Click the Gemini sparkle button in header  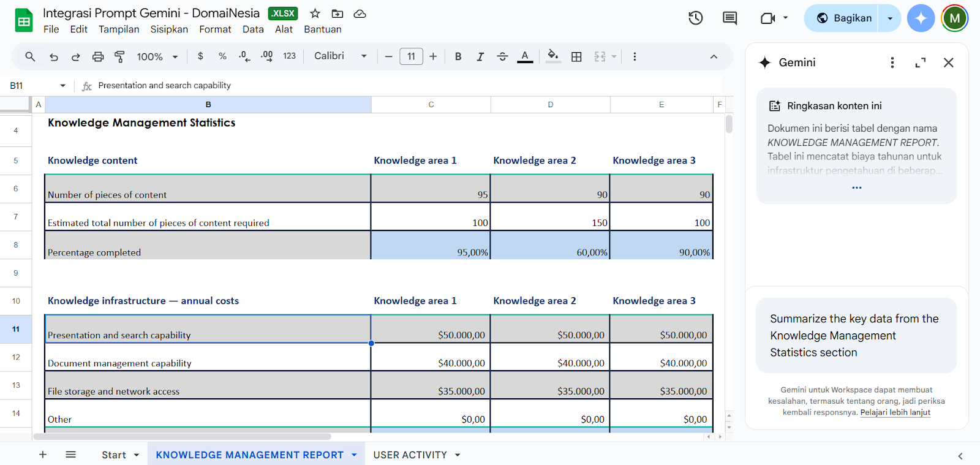tap(921, 18)
